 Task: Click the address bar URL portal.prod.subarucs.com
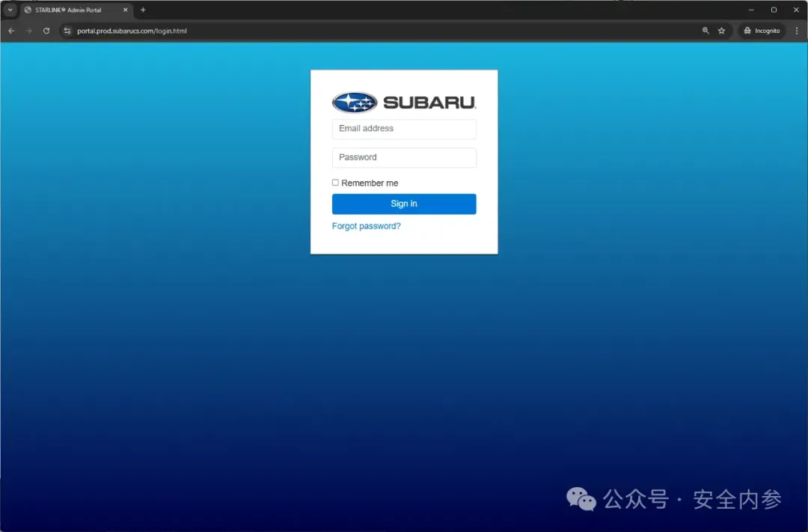132,31
